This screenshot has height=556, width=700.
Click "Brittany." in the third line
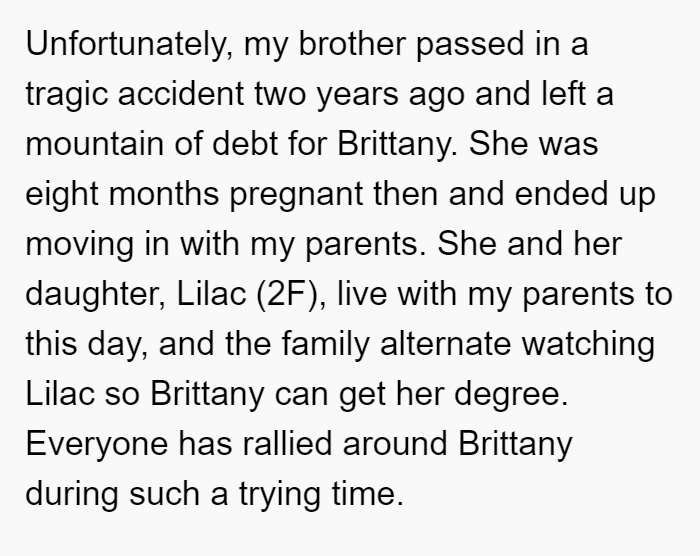397,143
